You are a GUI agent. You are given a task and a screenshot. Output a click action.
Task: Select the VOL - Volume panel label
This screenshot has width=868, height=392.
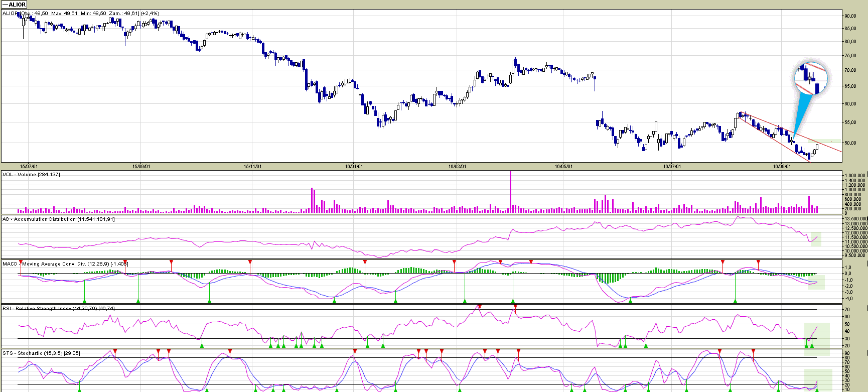[31, 175]
